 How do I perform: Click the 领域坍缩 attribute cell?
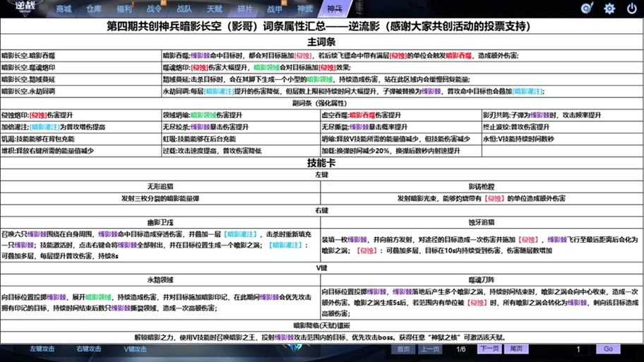click(241, 115)
